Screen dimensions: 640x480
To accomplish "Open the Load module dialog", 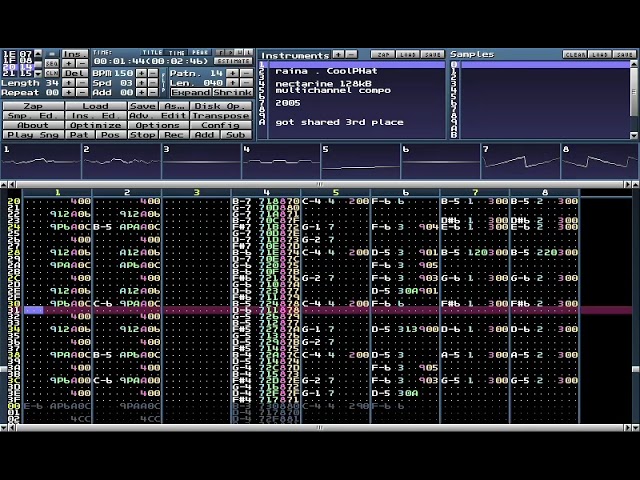I will point(96,106).
